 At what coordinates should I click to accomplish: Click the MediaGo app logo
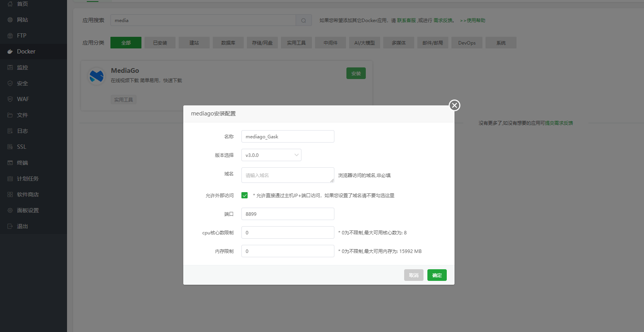[x=96, y=76]
